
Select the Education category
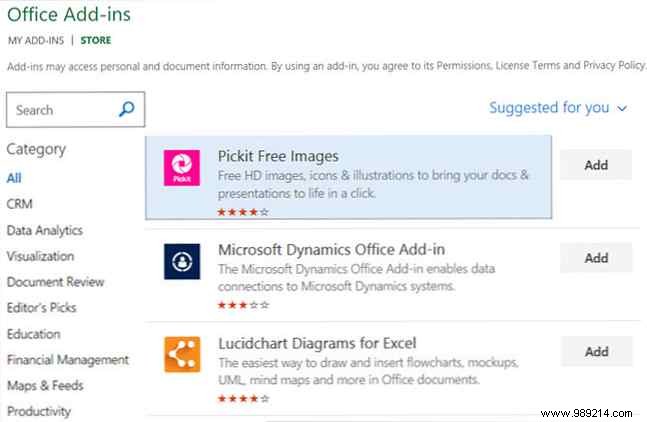[x=34, y=334]
